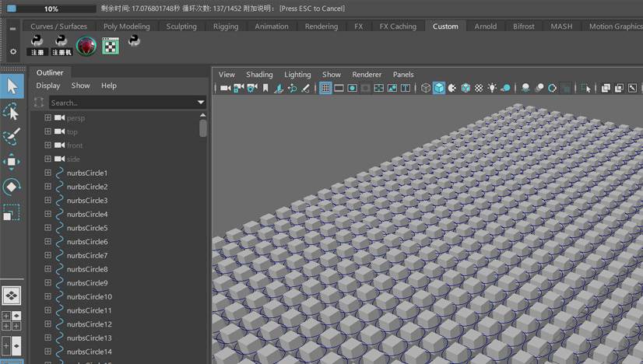Toggle the Safe Action display

(x=392, y=88)
